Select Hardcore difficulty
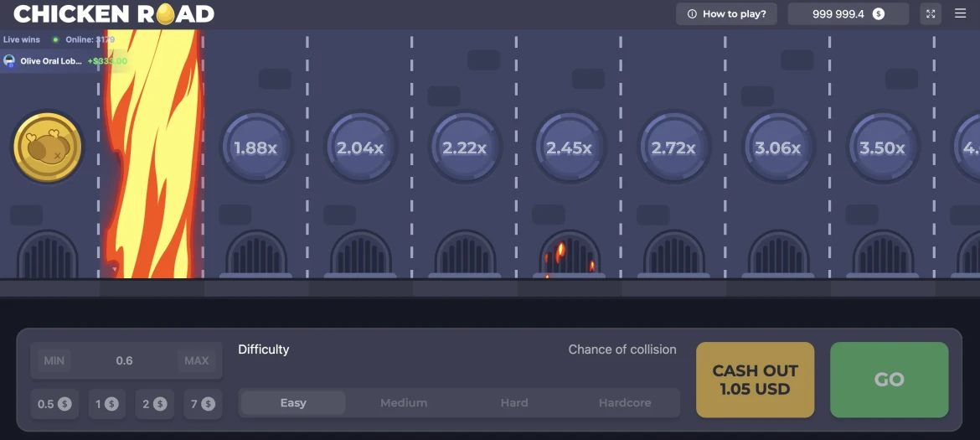The width and height of the screenshot is (980, 440). [625, 403]
